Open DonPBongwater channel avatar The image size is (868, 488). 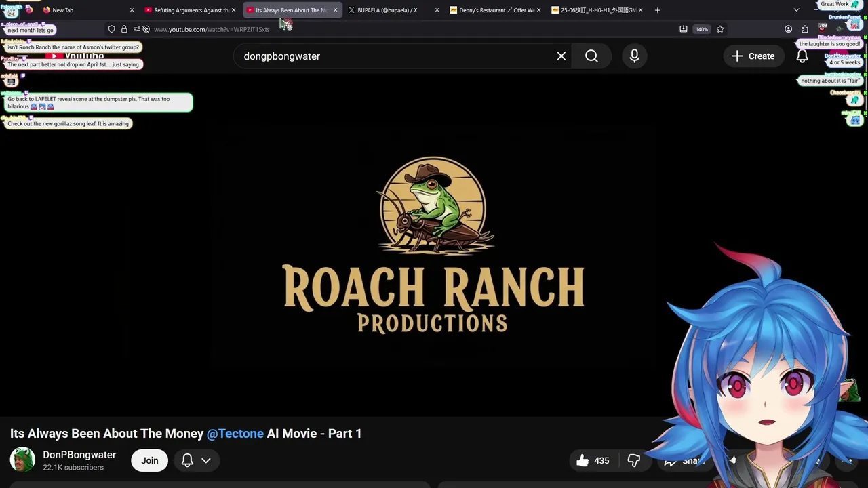click(22, 460)
